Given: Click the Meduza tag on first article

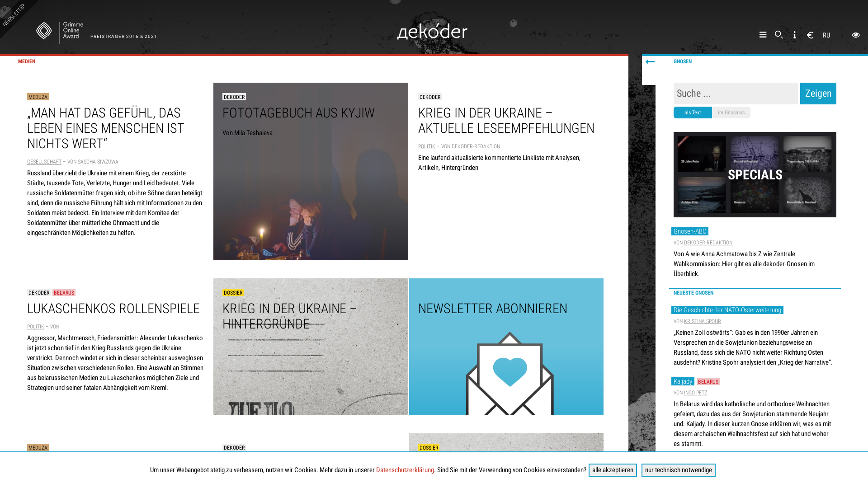Looking at the screenshot, I should click(x=38, y=97).
